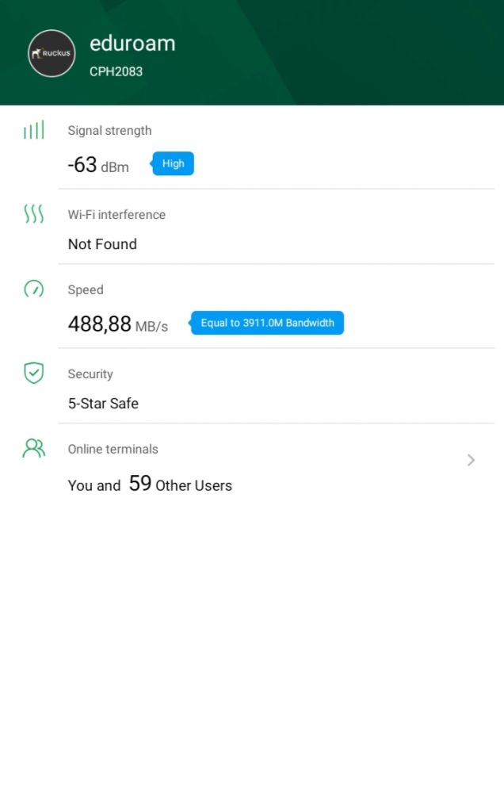
Task: Click the blue High signal badge
Action: (x=173, y=164)
